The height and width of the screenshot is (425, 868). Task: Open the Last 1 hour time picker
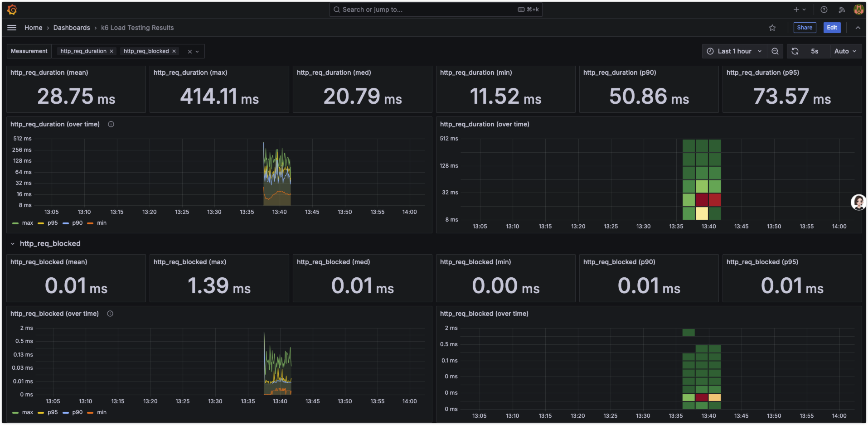[x=734, y=51]
